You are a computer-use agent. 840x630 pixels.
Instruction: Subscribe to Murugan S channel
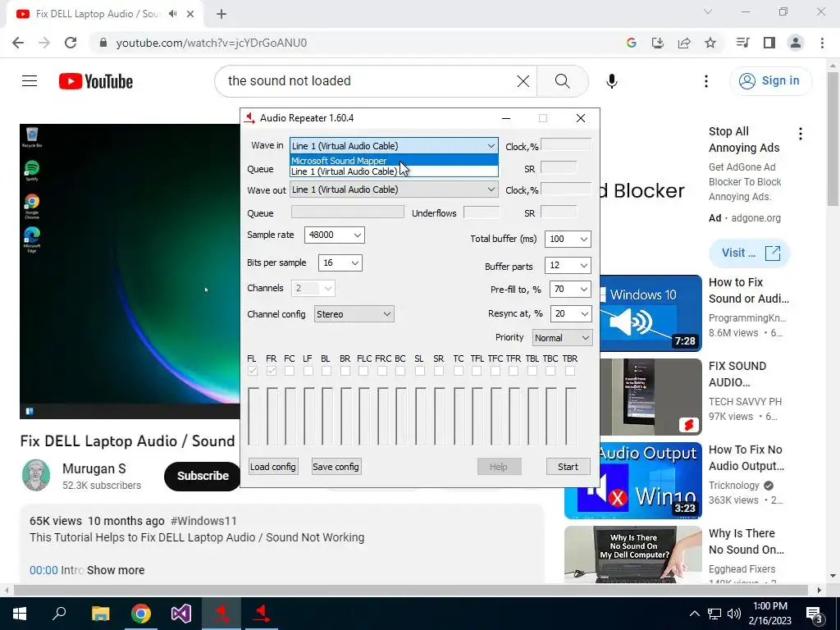click(203, 476)
